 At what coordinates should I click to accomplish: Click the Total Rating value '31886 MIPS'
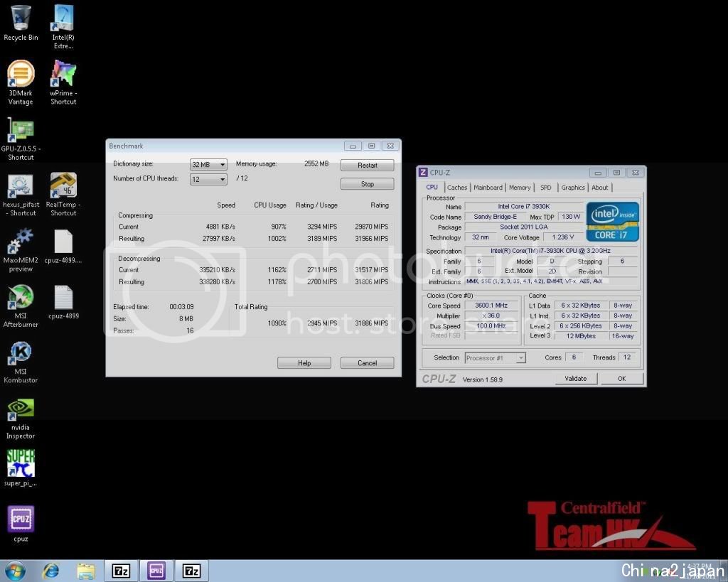(x=371, y=323)
